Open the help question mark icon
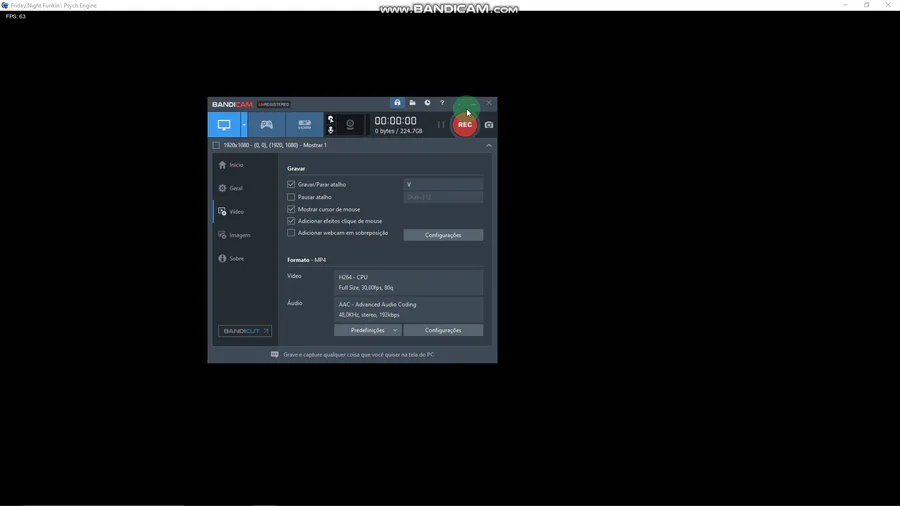900x506 pixels. (x=442, y=103)
